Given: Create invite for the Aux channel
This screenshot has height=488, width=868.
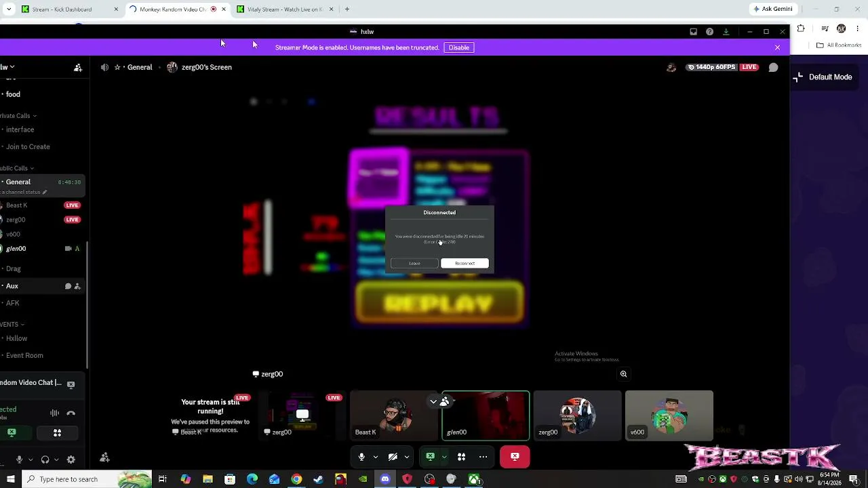Looking at the screenshot, I should click(77, 287).
